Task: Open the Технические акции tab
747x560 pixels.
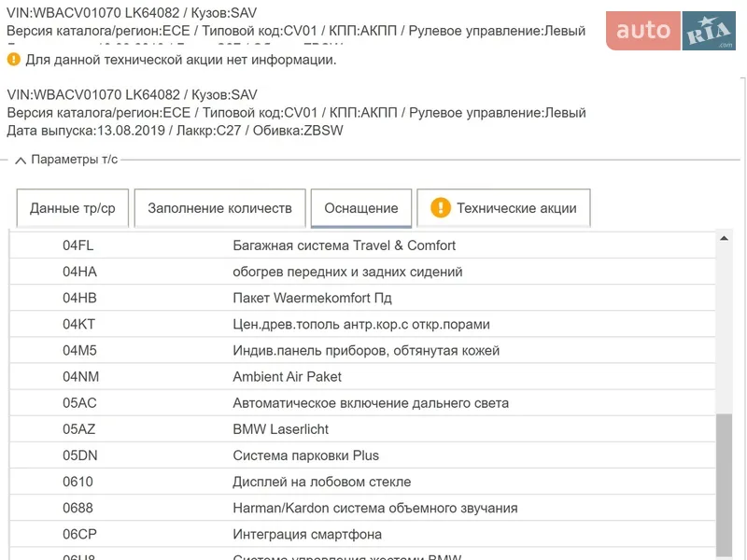Action: coord(503,208)
